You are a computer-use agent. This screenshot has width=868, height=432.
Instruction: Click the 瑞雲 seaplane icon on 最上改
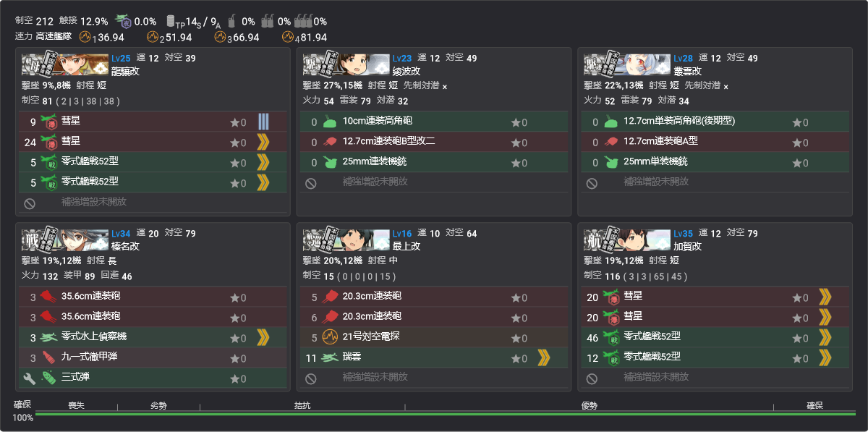pyautogui.click(x=329, y=357)
